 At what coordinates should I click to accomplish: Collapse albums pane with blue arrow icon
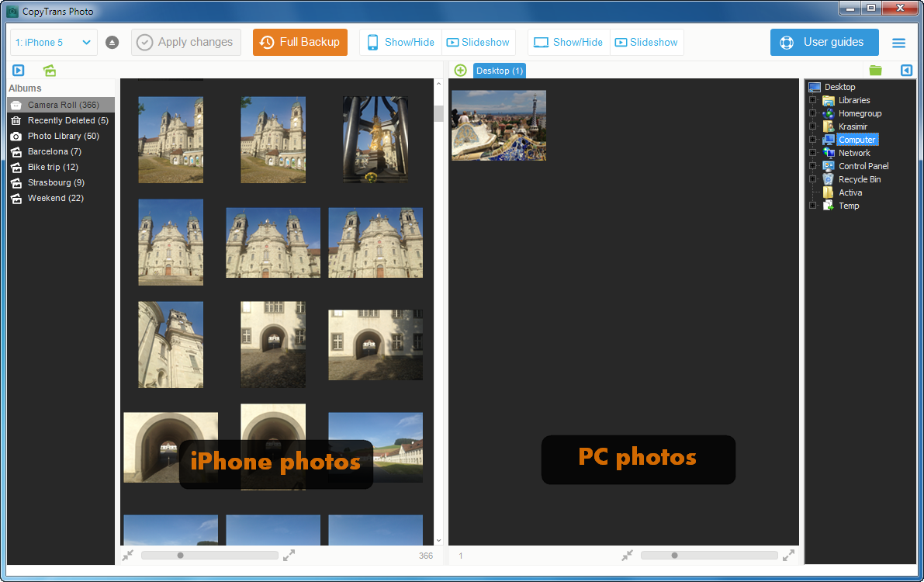[19, 71]
